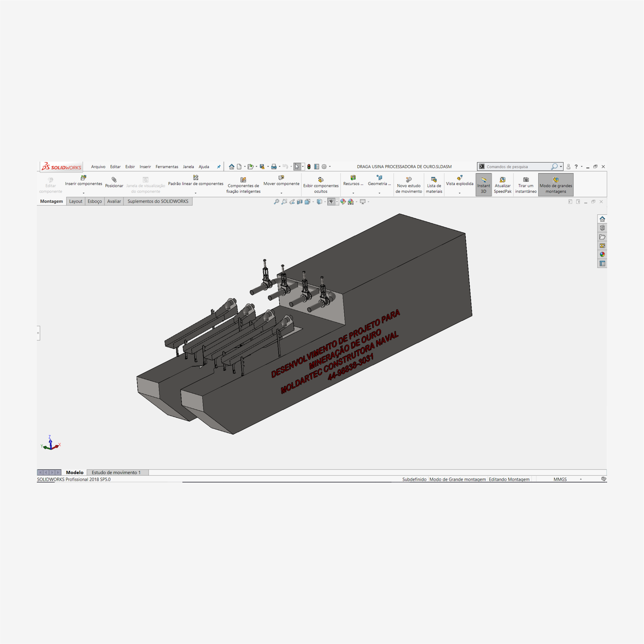The image size is (644, 644).
Task: Open Options with the gear icon
Action: click(x=324, y=167)
